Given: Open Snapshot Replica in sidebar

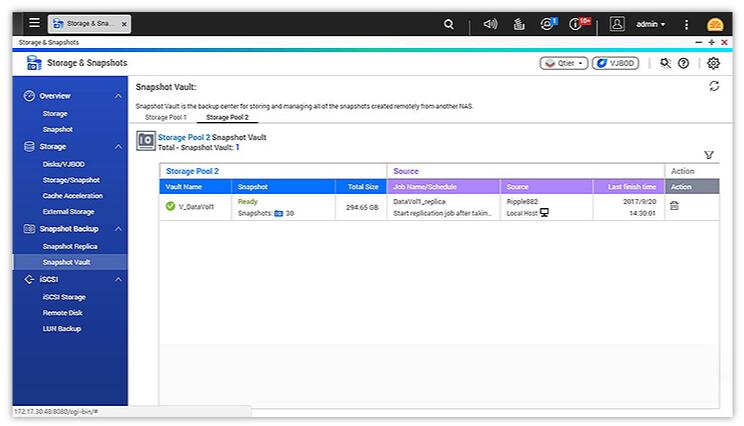Looking at the screenshot, I should click(70, 246).
